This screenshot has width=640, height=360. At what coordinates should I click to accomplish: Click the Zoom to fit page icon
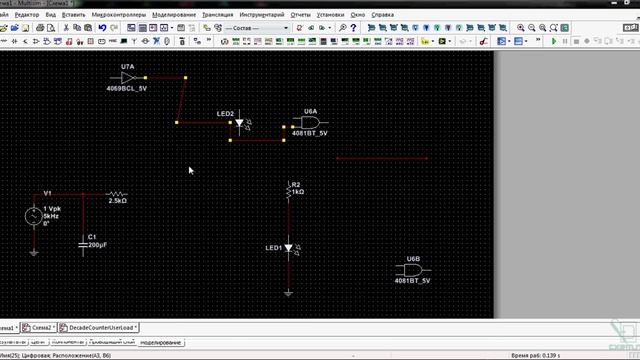coord(553,28)
